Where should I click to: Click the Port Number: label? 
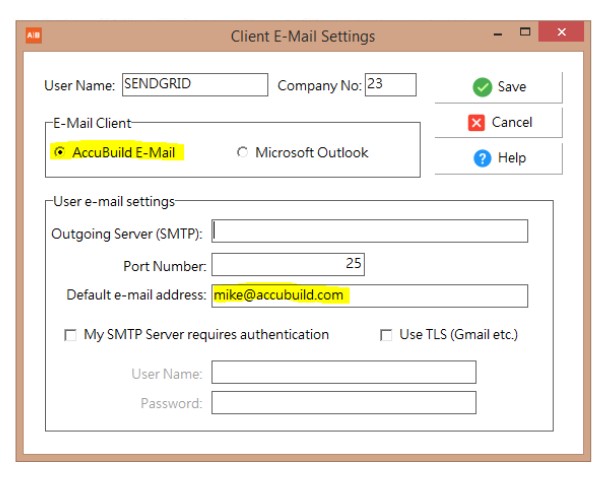(165, 266)
